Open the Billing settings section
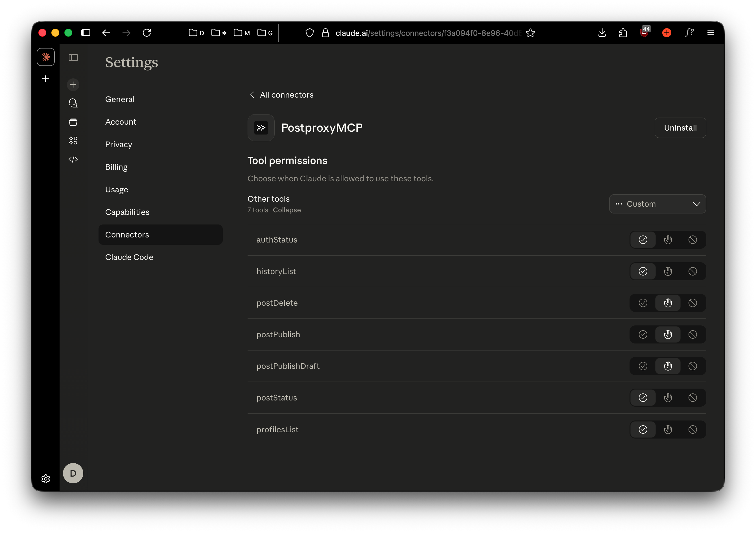 click(116, 167)
